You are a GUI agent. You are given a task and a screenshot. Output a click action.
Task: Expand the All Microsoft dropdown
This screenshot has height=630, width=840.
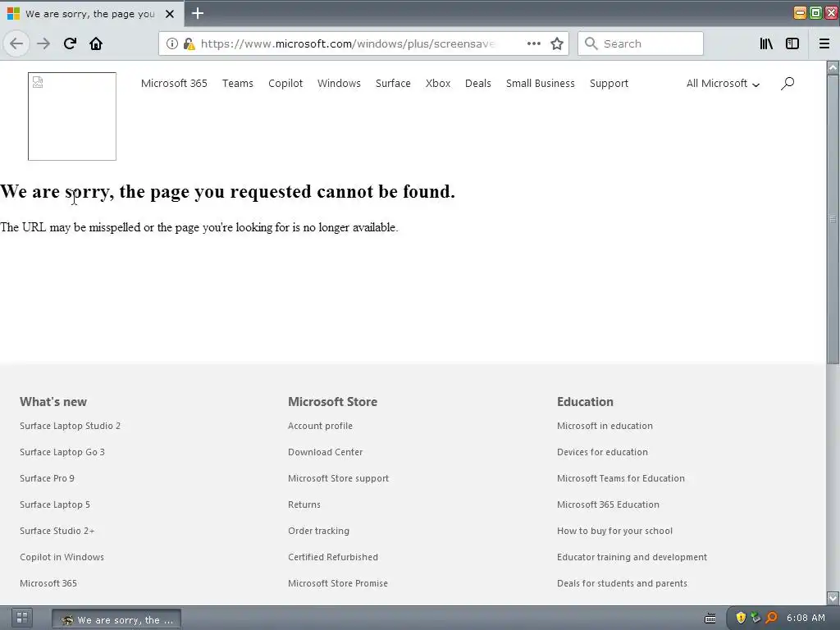723,84
